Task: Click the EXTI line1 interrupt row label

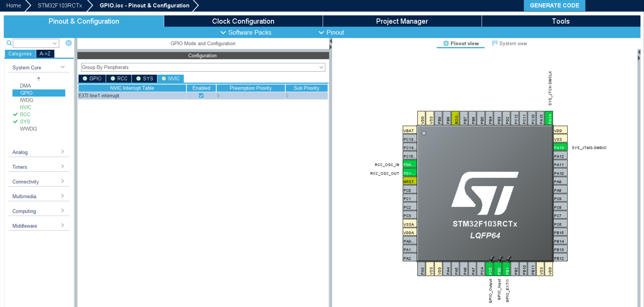Action: pos(99,95)
